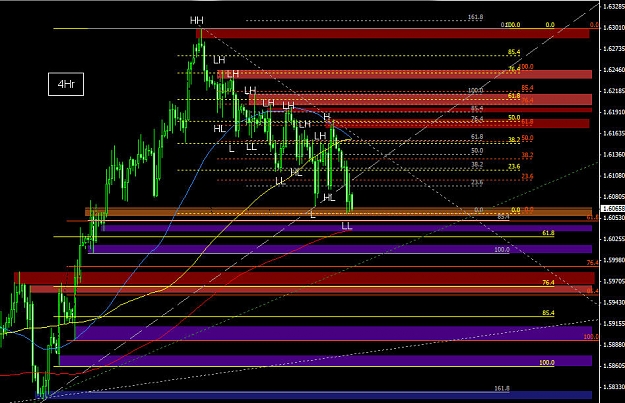625x403 pixels.
Task: Select the LL label above the red moving average
Action: pyautogui.click(x=347, y=226)
